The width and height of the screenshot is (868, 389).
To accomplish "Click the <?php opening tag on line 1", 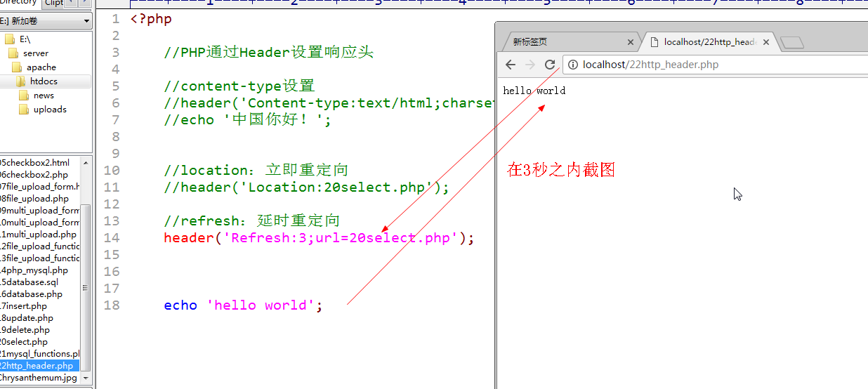I will click(151, 19).
